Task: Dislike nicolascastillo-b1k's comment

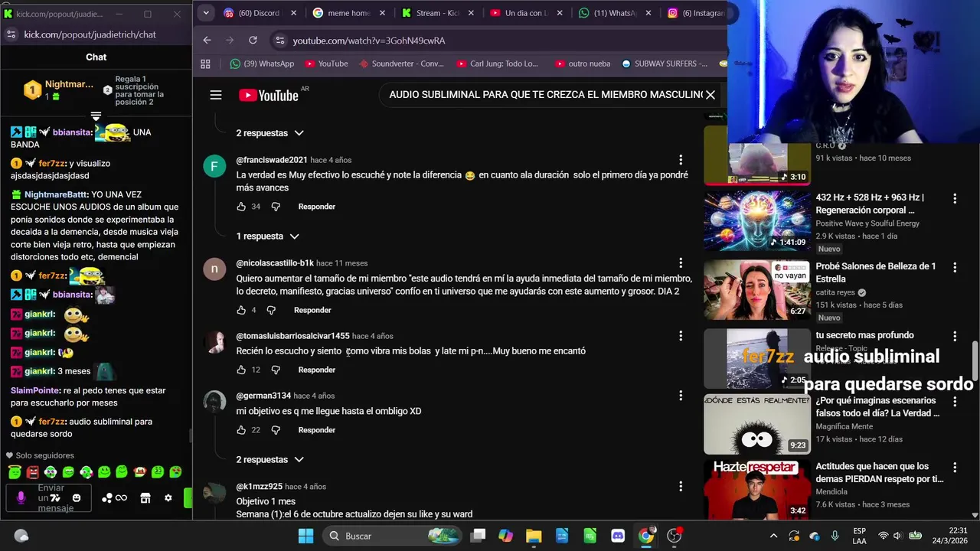Action: click(x=271, y=310)
